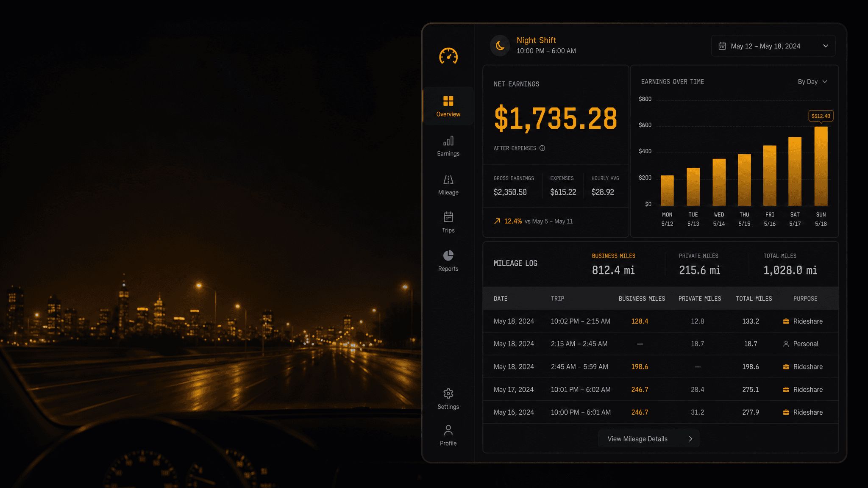Click the $512.40 chart tooltip

click(821, 116)
